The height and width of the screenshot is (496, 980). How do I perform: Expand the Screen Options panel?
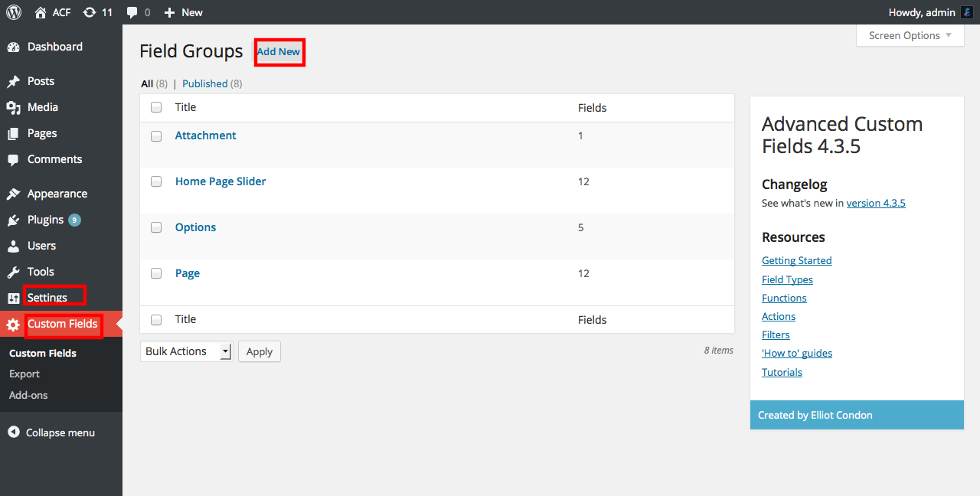[x=910, y=35]
